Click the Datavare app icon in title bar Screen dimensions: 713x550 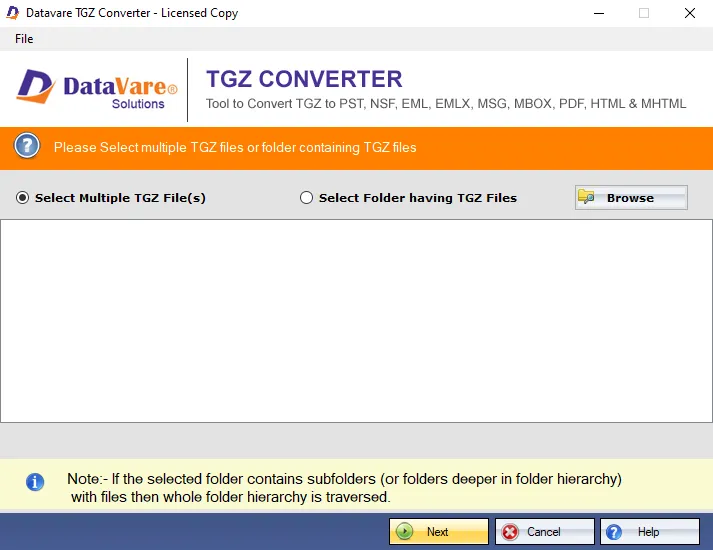pos(13,13)
